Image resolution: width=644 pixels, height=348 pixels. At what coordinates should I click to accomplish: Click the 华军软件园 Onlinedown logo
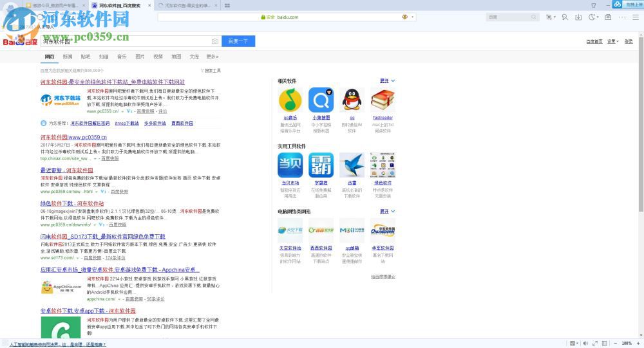click(383, 230)
